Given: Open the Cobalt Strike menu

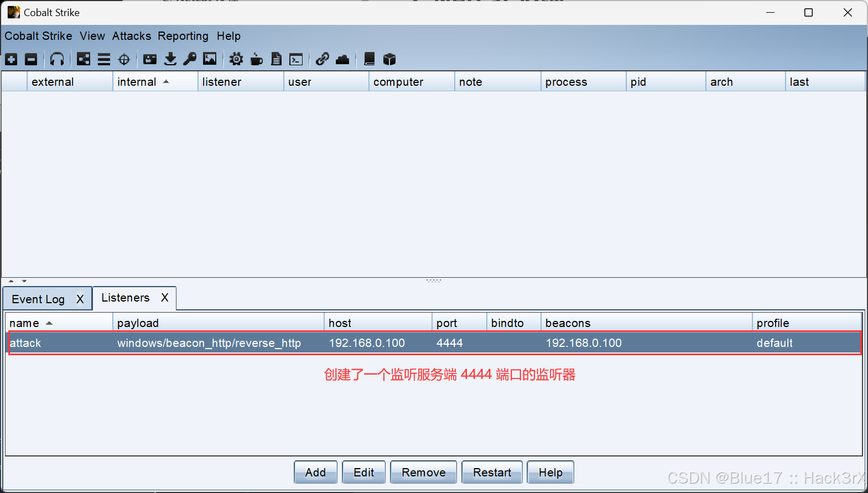Looking at the screenshot, I should coord(38,36).
